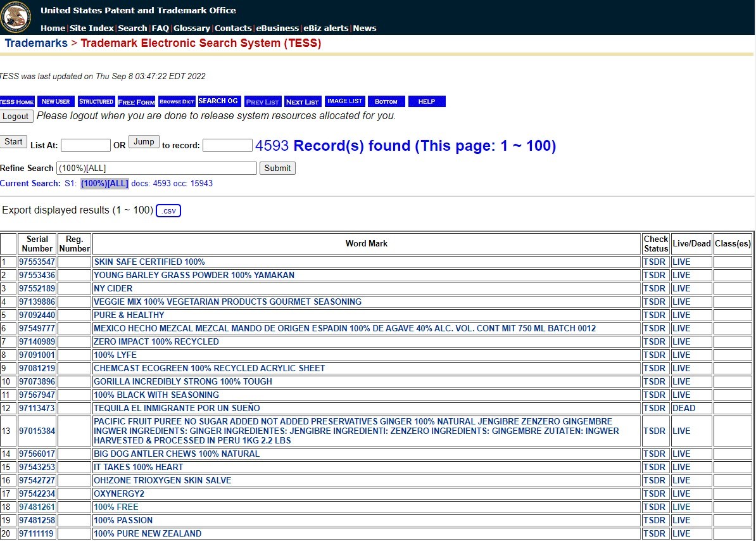Viewport: 756px width, 541px height.
Task: Open the Image List button
Action: click(344, 101)
